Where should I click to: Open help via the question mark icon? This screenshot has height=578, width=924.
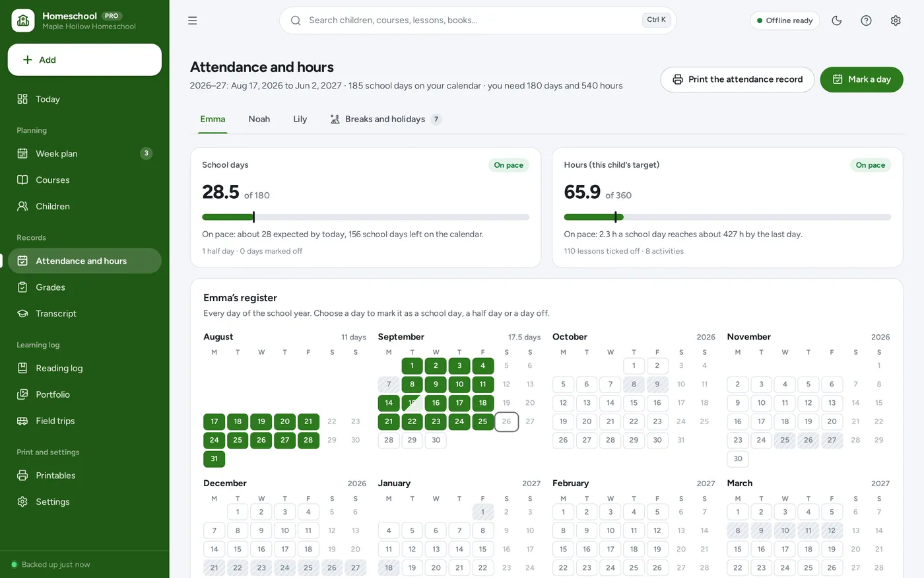click(867, 20)
